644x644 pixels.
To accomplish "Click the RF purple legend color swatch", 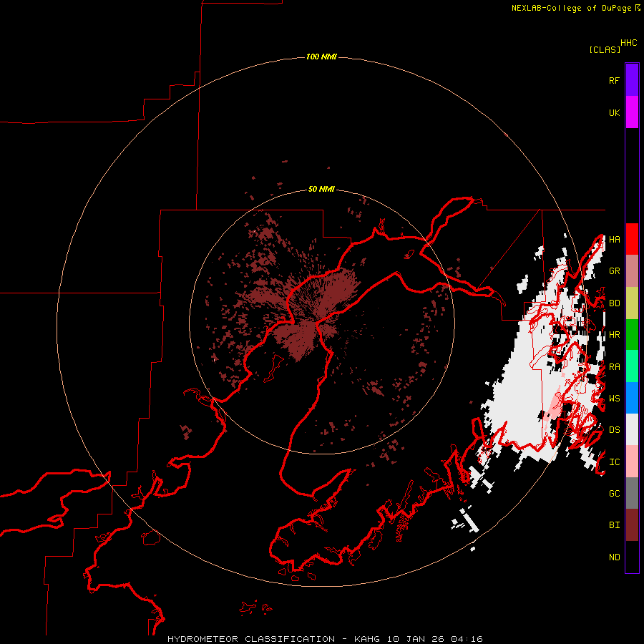I will coord(632,79).
